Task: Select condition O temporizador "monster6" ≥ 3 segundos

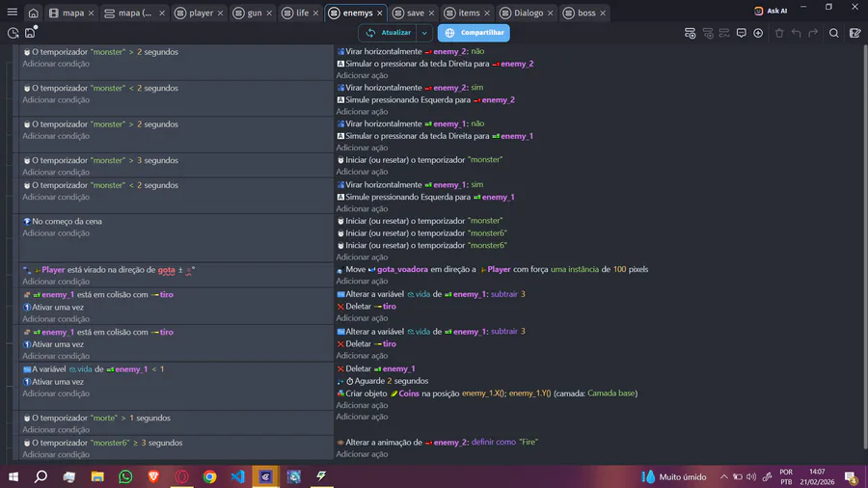Action: pyautogui.click(x=103, y=444)
